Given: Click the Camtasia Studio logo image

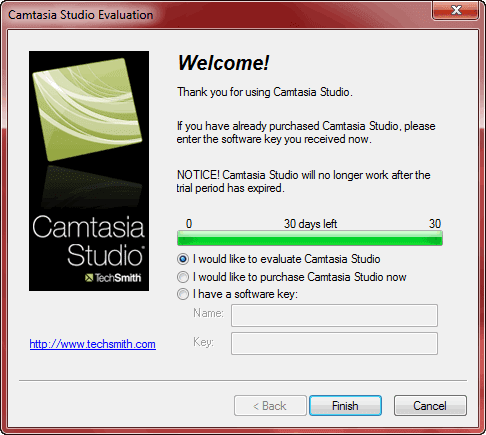Looking at the screenshot, I should (89, 171).
